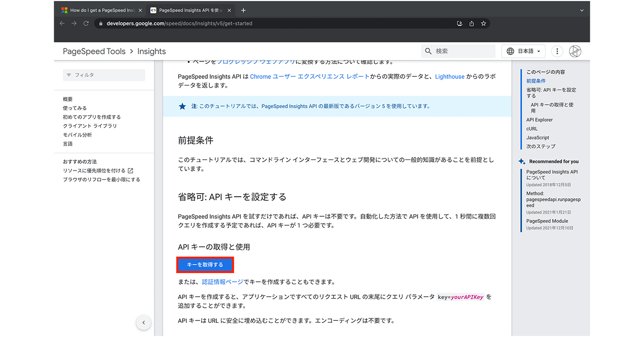The width and height of the screenshot is (644, 337).
Task: Jump to cURL in page contents
Action: point(532,129)
